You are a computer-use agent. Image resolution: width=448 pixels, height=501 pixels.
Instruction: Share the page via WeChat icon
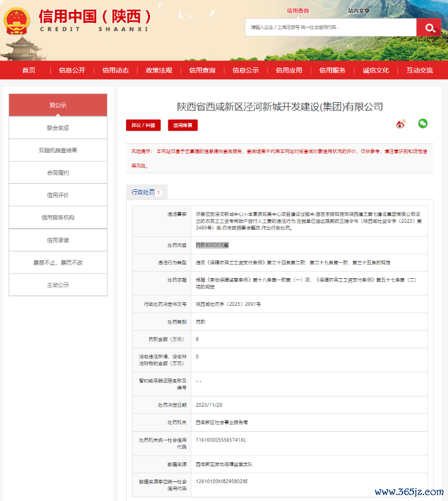coord(423,124)
